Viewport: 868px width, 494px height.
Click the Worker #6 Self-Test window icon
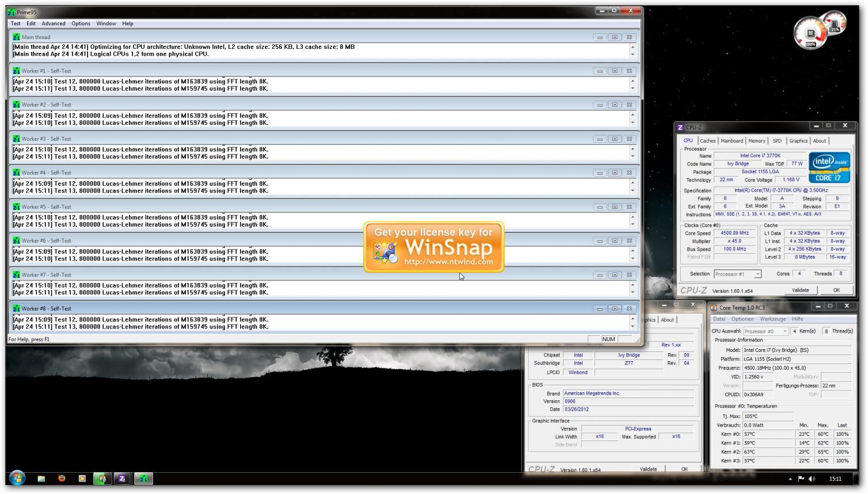pyautogui.click(x=16, y=240)
